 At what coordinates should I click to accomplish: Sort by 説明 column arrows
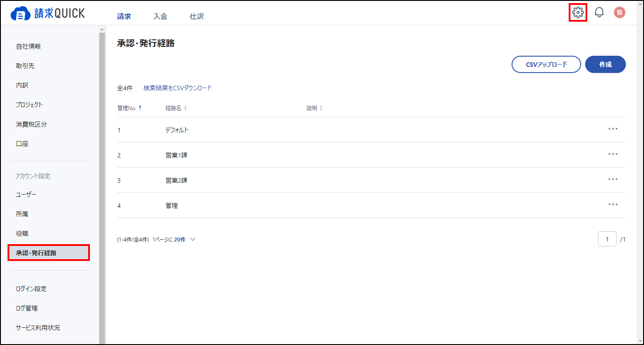click(321, 108)
